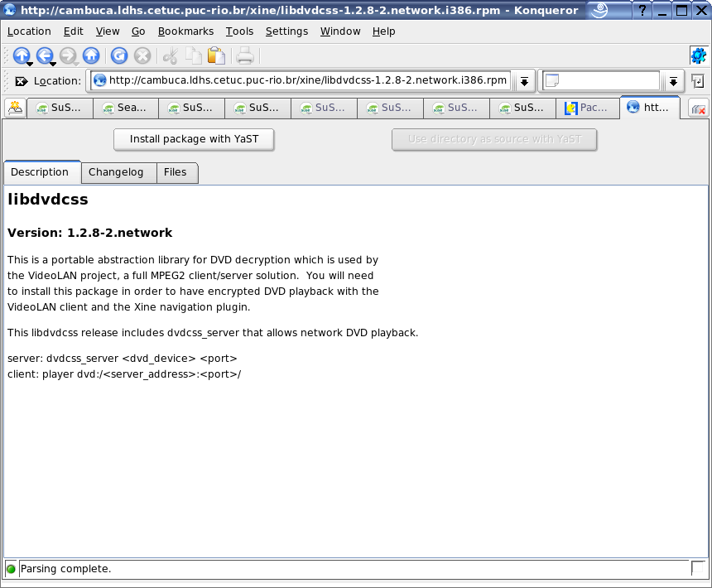Viewport: 712px width, 588px height.
Task: Click the Paste clipboard icon
Action: pyautogui.click(x=217, y=55)
